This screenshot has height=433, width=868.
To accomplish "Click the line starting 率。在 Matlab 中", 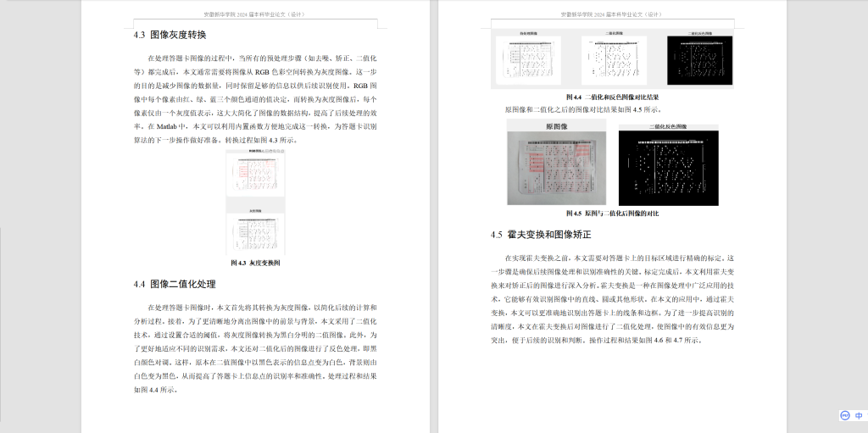I will [x=256, y=127].
